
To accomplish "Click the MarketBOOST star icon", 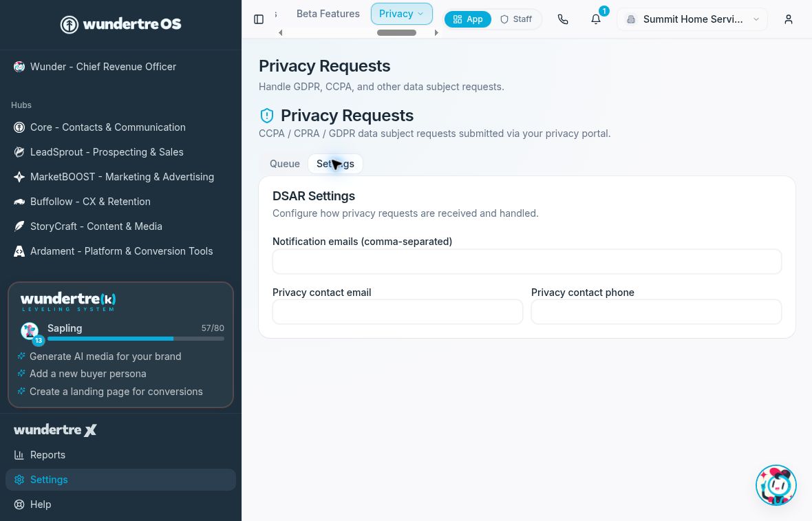I will (19, 177).
